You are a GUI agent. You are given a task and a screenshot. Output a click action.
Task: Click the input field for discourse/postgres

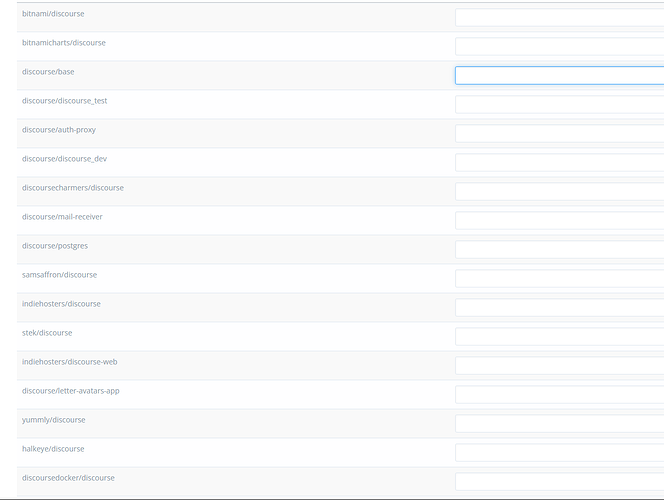559,249
